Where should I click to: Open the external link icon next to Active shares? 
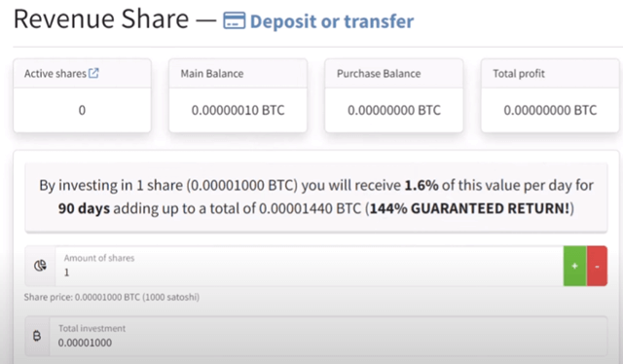pos(93,73)
